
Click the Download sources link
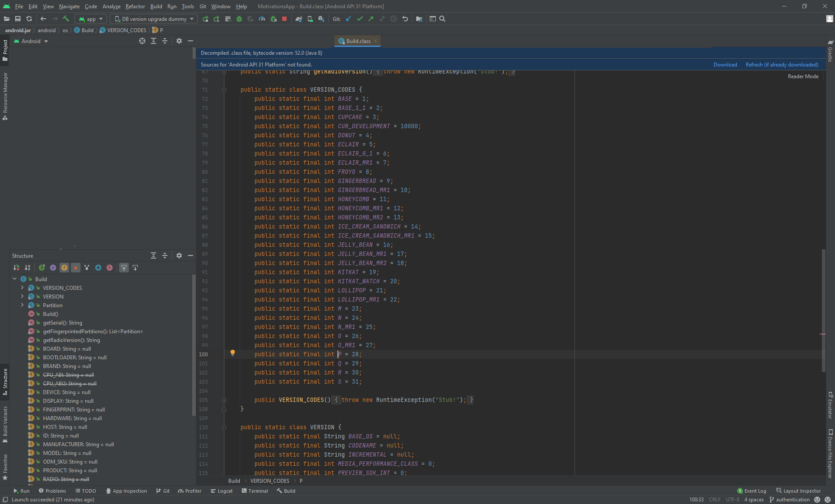coord(725,65)
